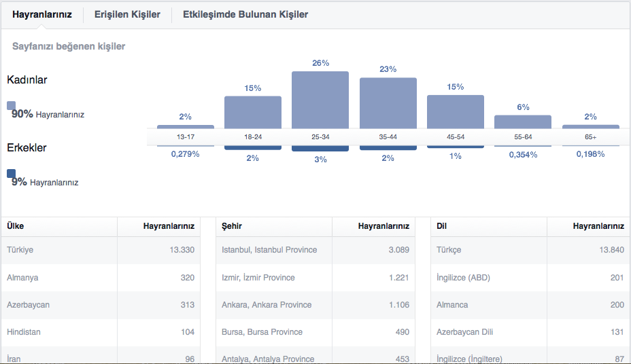Select the Istanbul, Istanbul Province row
This screenshot has width=631, height=364.
315,250
